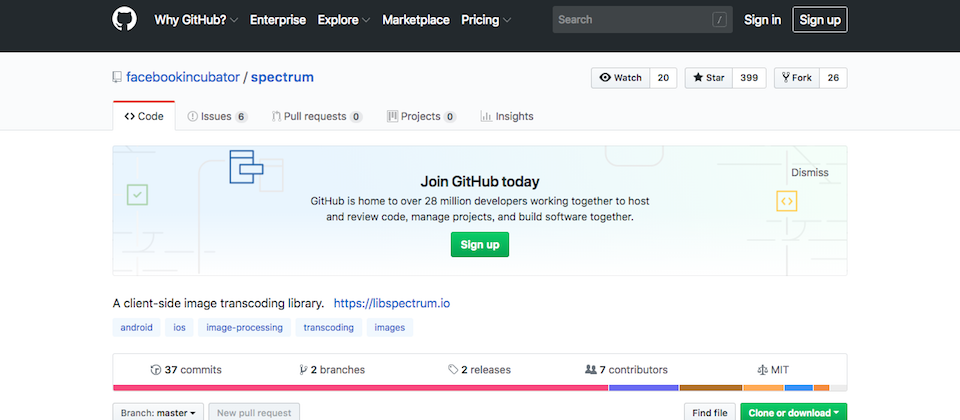Open the Pull requests tab

(316, 116)
